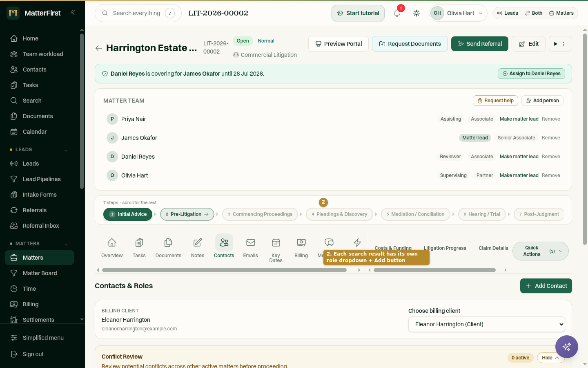
Task: Switch view mode to Matters
Action: (561, 13)
